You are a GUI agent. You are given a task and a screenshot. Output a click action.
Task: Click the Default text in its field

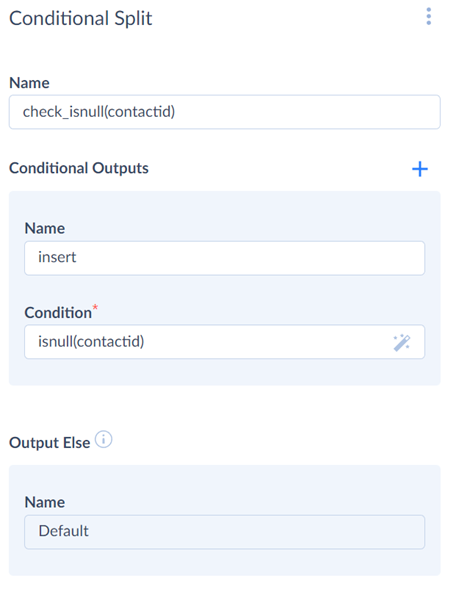pos(63,531)
